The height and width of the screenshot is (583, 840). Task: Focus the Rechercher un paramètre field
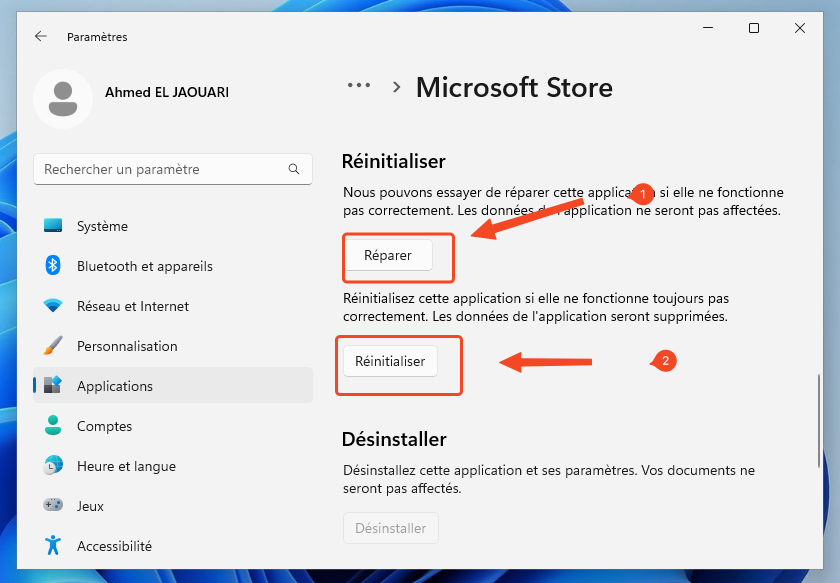pyautogui.click(x=160, y=170)
